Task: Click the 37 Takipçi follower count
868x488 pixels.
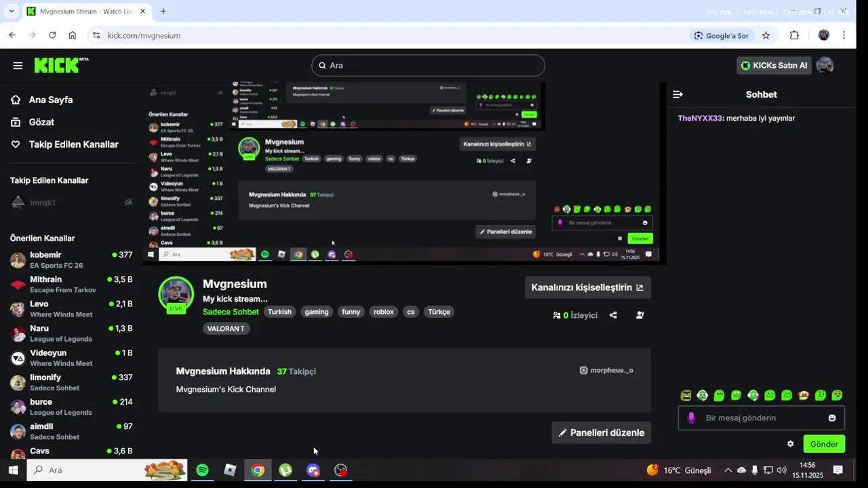Action: coord(296,371)
